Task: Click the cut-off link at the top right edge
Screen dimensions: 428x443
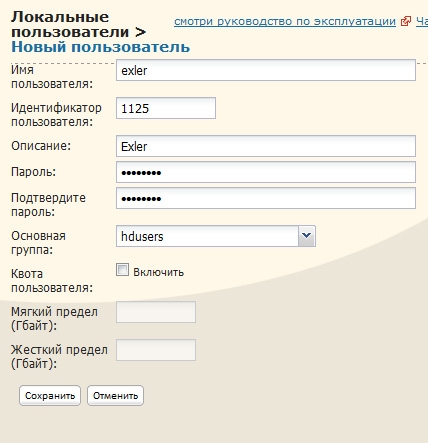Action: pos(422,21)
